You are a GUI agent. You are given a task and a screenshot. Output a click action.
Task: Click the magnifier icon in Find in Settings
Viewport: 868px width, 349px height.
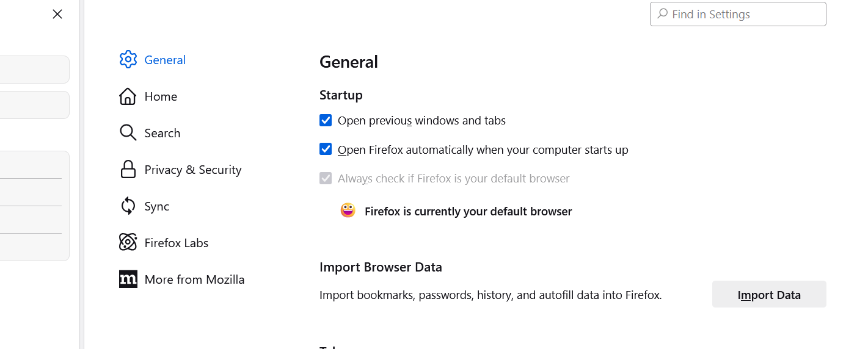pos(662,13)
